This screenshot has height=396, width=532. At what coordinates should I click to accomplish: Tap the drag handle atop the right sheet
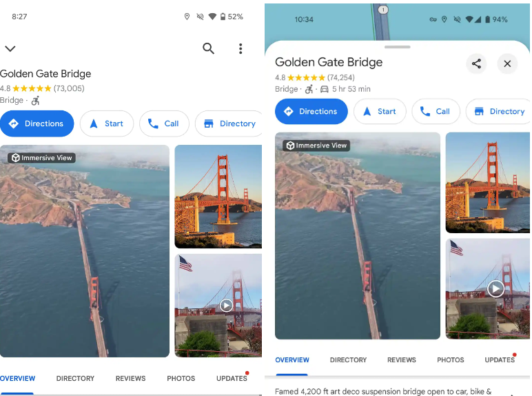(398, 47)
